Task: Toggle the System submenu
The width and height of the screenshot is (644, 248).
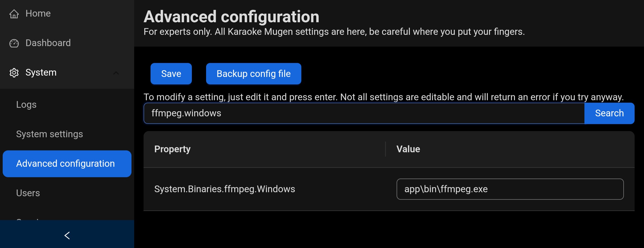Action: [x=67, y=72]
